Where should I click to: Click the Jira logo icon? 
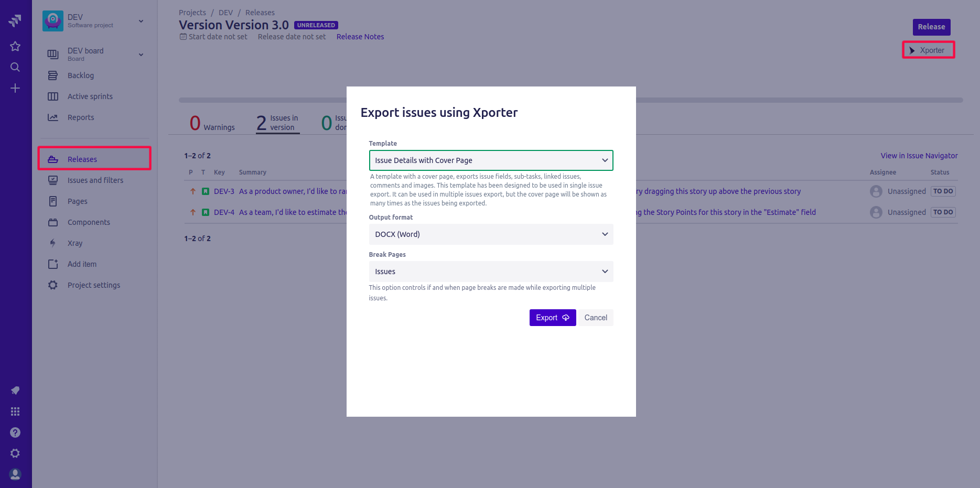15,20
